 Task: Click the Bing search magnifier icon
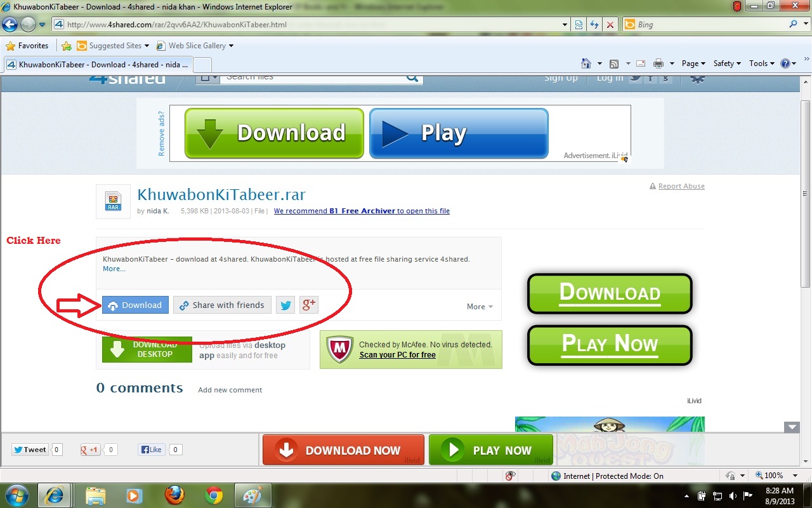click(794, 24)
